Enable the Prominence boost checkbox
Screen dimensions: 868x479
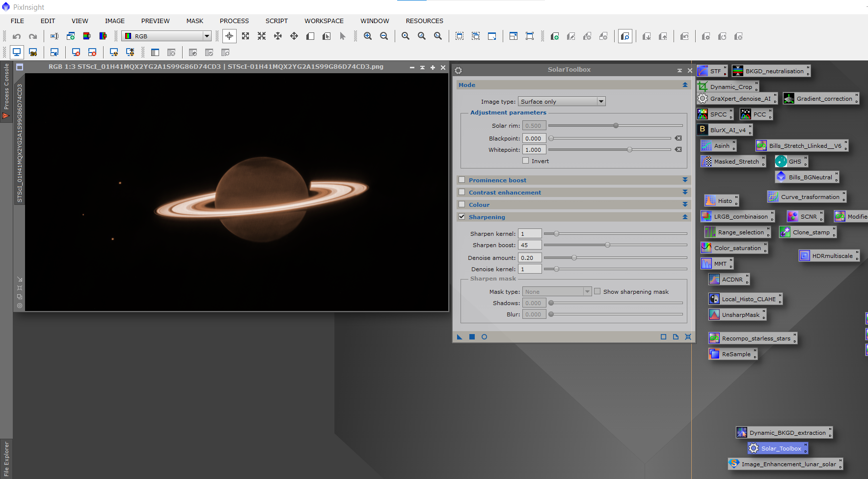point(462,180)
